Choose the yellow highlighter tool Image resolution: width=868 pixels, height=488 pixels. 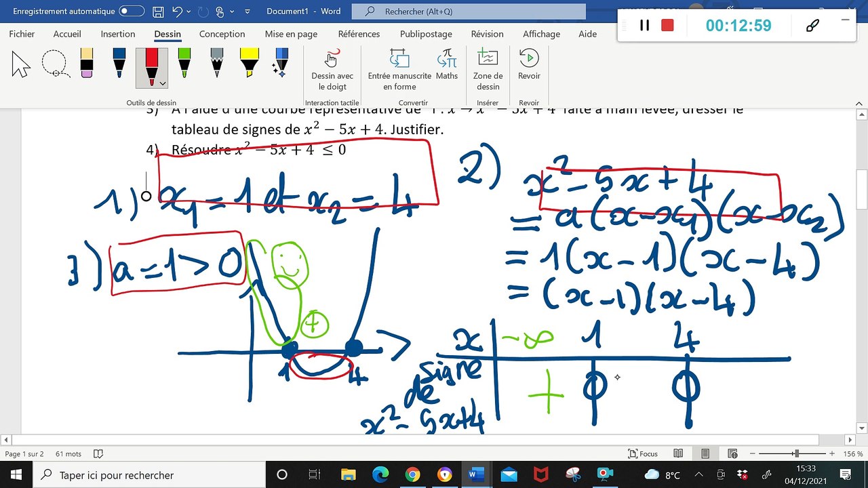click(250, 63)
